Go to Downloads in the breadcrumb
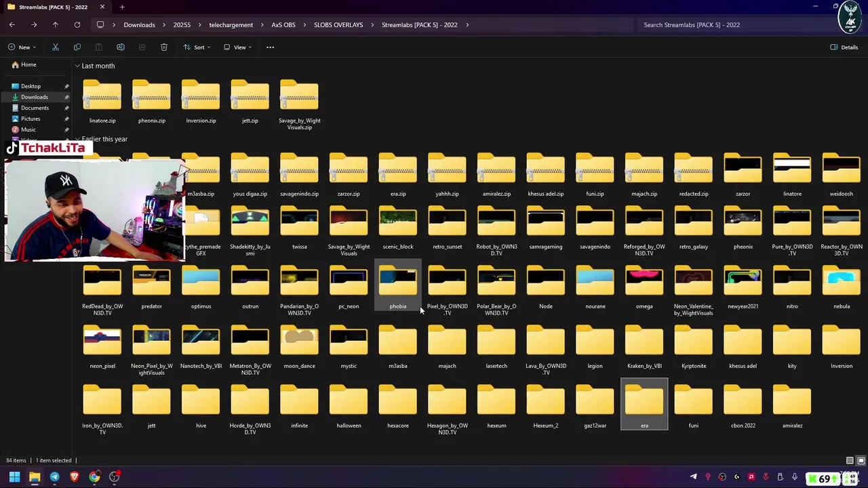Image resolution: width=868 pixels, height=488 pixels. [x=139, y=25]
